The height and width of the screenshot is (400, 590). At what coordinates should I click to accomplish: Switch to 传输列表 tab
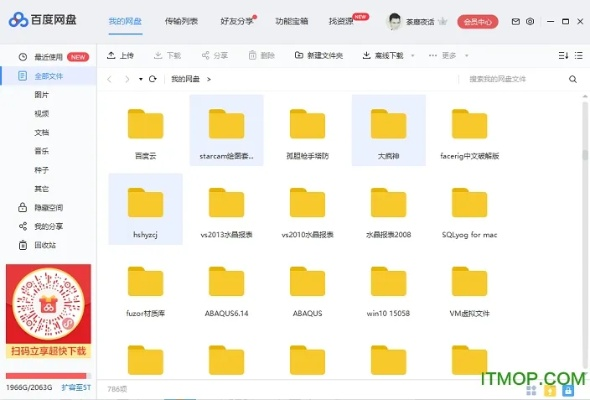click(x=181, y=21)
